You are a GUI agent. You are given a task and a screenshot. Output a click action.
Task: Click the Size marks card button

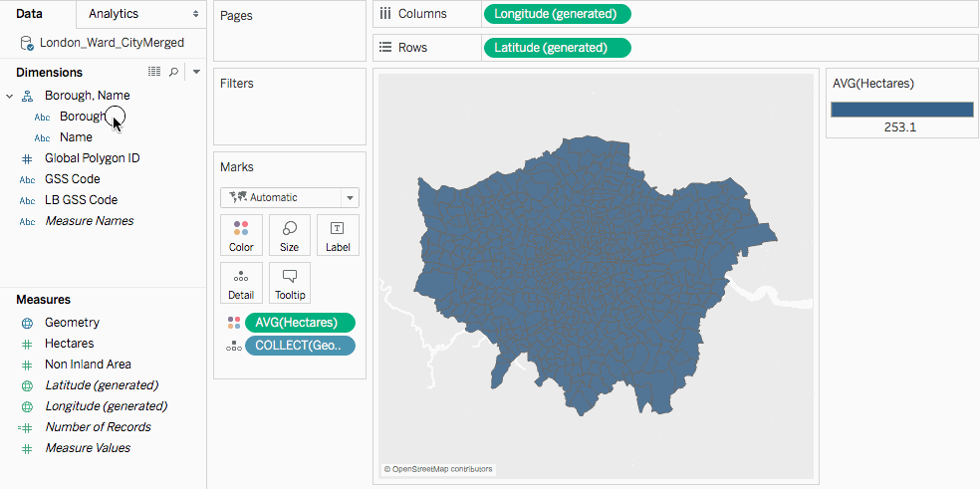(x=290, y=235)
